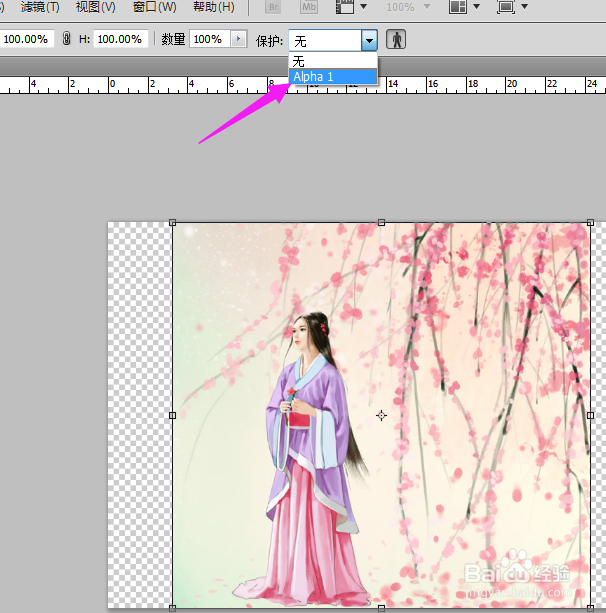This screenshot has width=606, height=613.
Task: Toggle the maintain aspect ratio link icon
Action: click(x=66, y=39)
